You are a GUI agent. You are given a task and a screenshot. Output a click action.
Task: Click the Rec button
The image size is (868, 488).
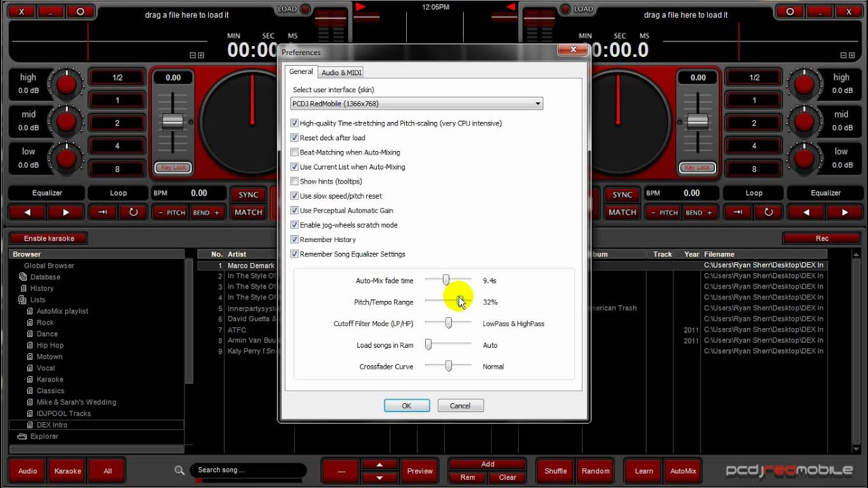tap(822, 239)
